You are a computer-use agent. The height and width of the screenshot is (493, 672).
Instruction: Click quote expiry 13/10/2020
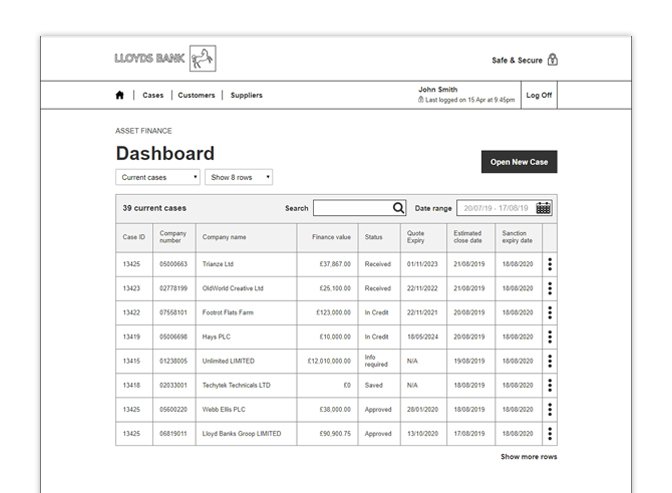[x=422, y=434]
